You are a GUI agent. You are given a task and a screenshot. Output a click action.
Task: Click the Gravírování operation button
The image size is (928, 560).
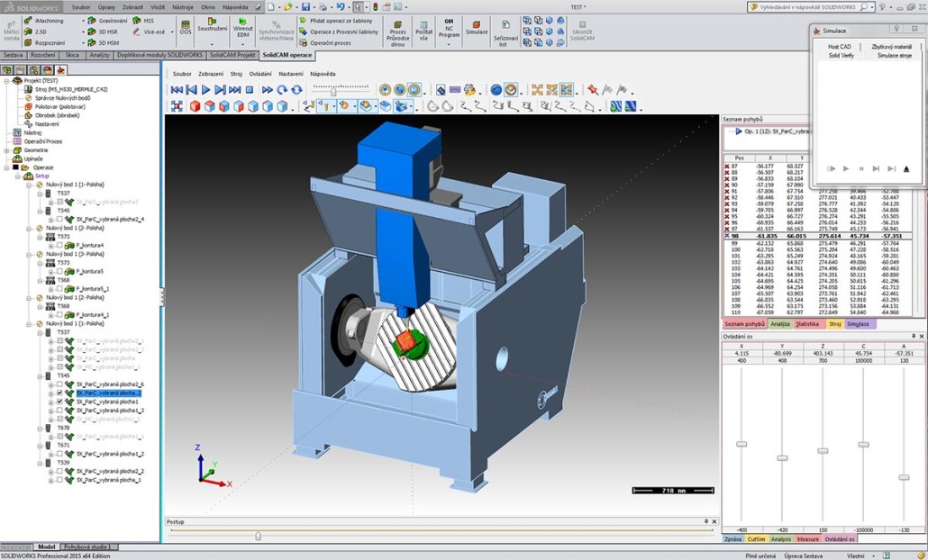tap(107, 21)
